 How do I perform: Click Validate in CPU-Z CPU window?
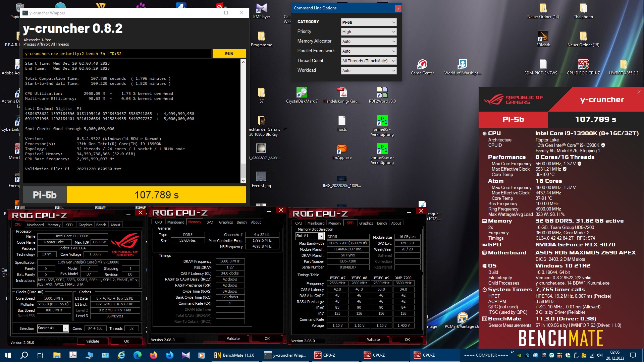(x=93, y=341)
